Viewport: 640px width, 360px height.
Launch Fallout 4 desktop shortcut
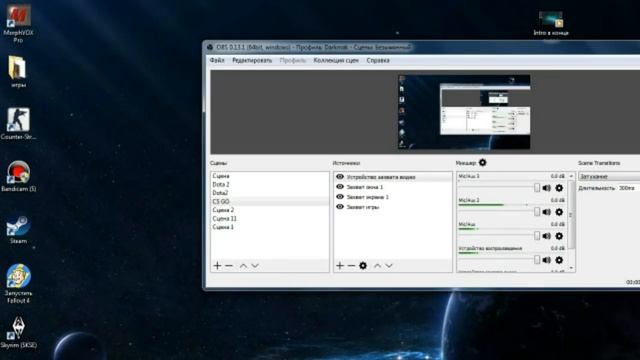18,283
